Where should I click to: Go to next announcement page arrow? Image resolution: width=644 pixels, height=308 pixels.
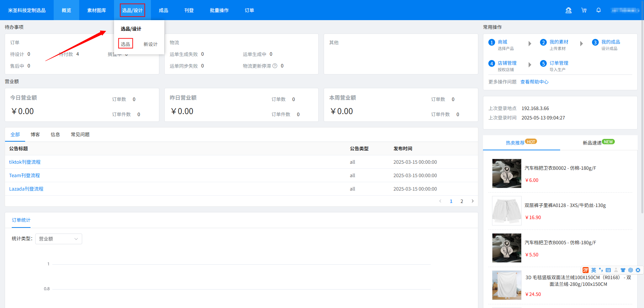473,201
